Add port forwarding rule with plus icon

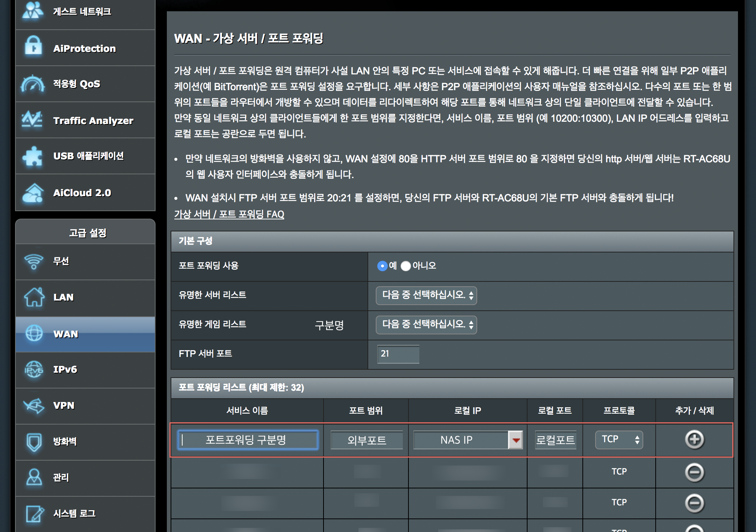pos(694,440)
